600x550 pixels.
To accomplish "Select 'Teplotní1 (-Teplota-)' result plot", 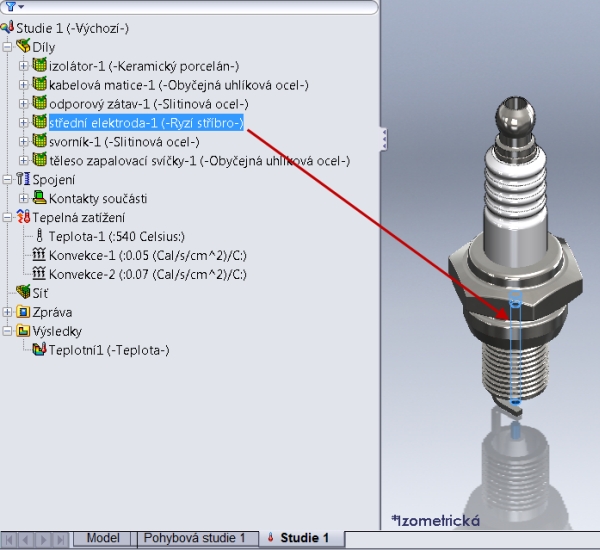I will tap(109, 350).
